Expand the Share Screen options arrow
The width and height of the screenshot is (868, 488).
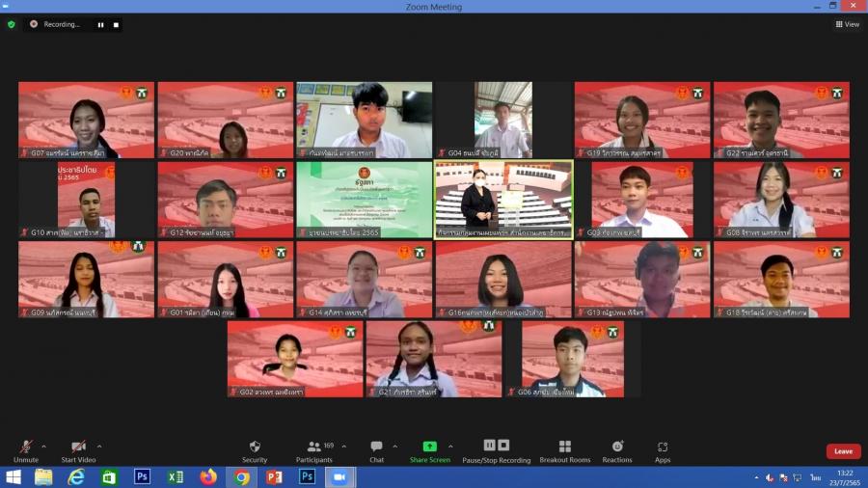pyautogui.click(x=450, y=447)
